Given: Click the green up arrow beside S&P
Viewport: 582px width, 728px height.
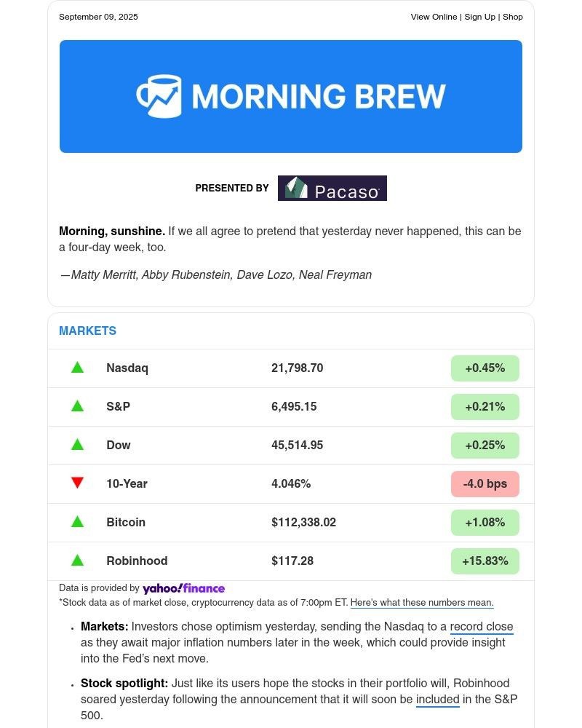Looking at the screenshot, I should pyautogui.click(x=78, y=406).
